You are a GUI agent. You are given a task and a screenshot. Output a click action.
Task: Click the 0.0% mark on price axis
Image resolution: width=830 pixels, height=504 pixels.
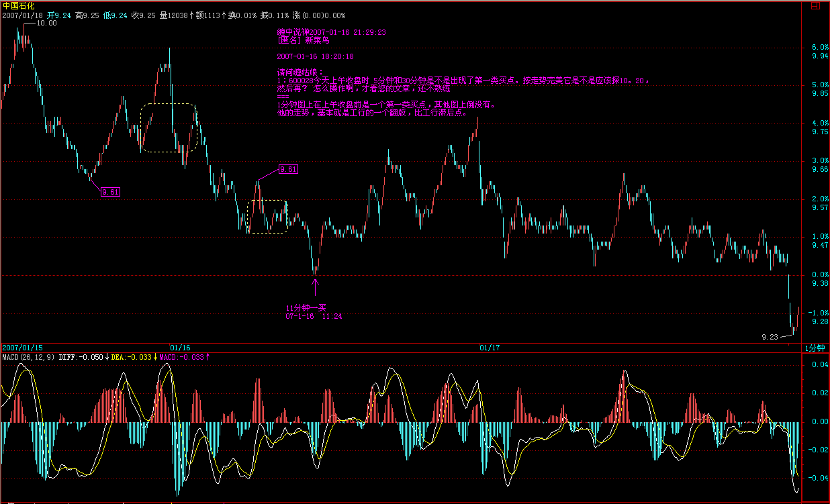pyautogui.click(x=819, y=275)
